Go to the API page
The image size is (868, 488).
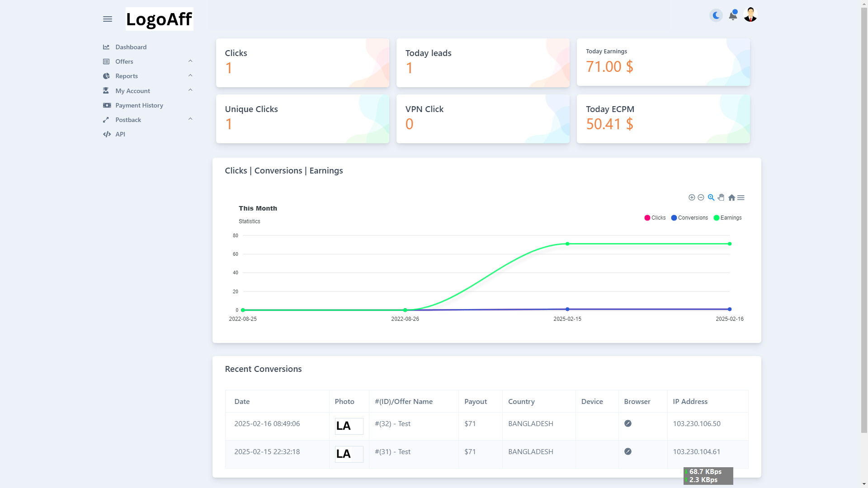(120, 134)
